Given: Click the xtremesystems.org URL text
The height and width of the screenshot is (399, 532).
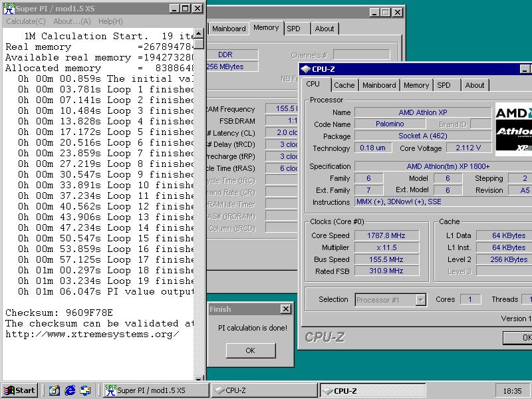Looking at the screenshot, I should (x=92, y=334).
